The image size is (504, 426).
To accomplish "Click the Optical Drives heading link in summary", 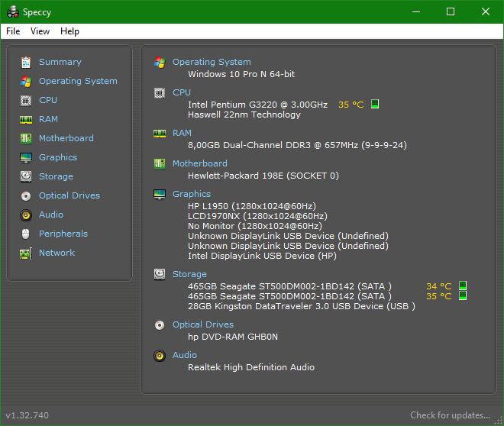I will tap(203, 324).
